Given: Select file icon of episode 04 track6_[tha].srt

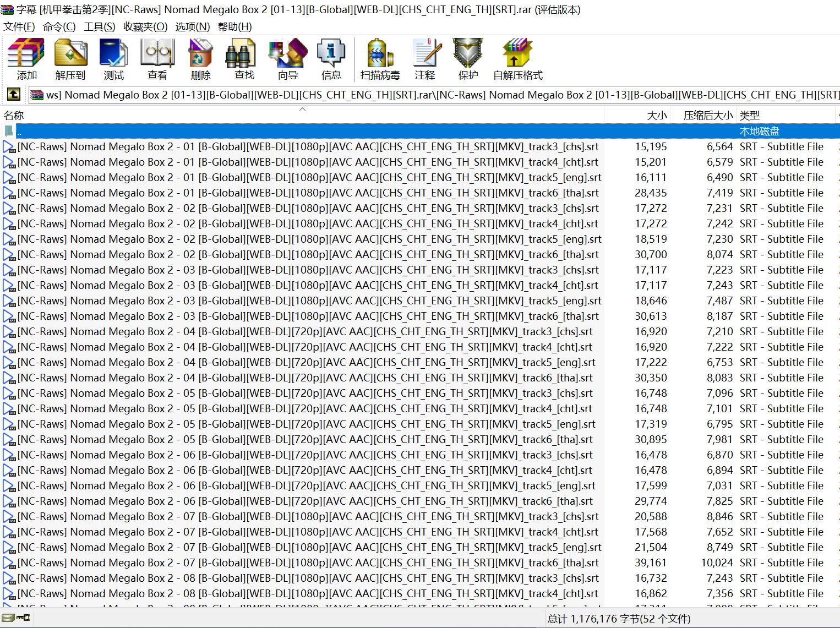Looking at the screenshot, I should click(9, 378).
